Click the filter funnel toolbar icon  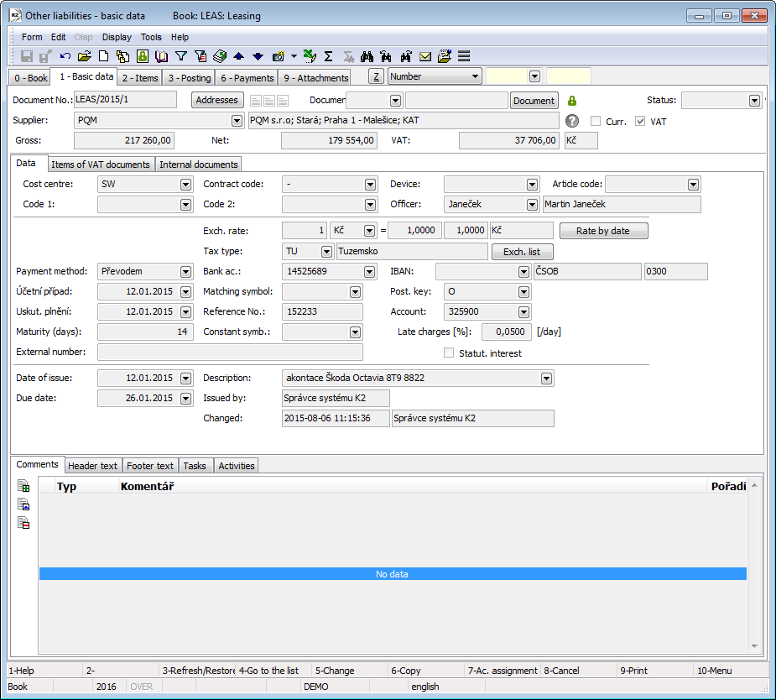tap(181, 56)
